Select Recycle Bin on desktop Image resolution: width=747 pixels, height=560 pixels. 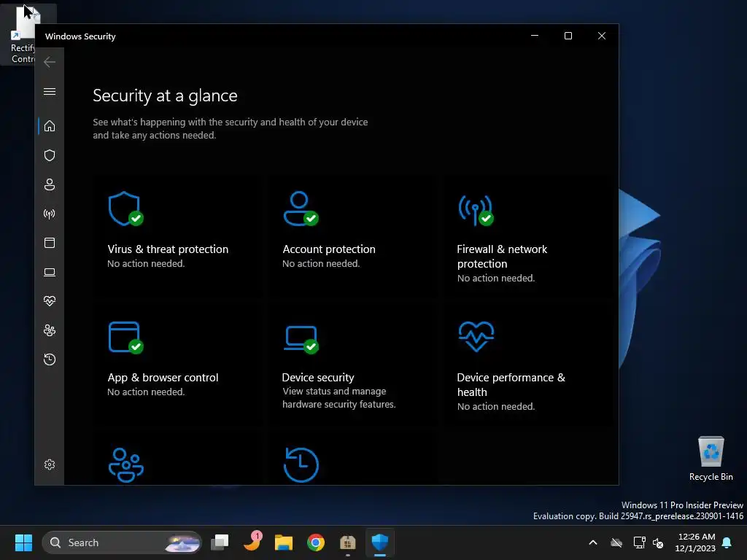(x=711, y=459)
